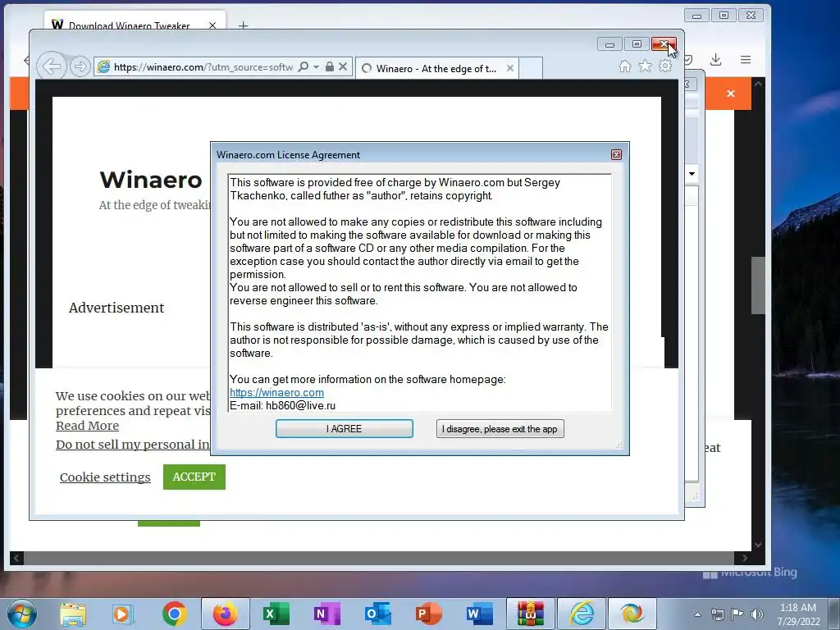Click the Firefox vertical scrollbar thumb
The height and width of the screenshot is (630, 840).
pyautogui.click(x=757, y=285)
